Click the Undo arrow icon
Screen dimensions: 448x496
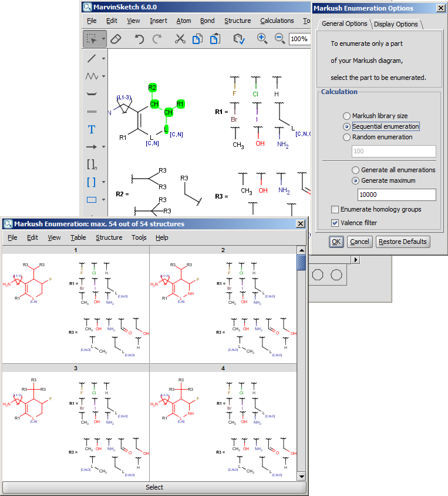[x=139, y=39]
